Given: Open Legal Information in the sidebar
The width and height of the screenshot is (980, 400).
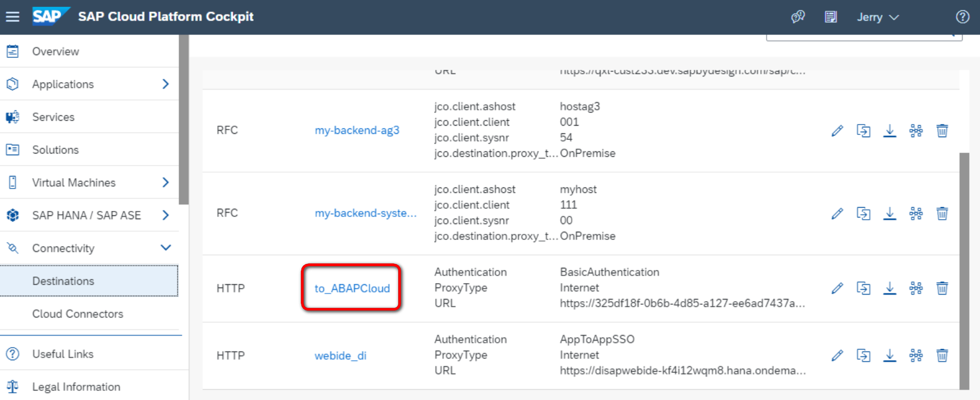Looking at the screenshot, I should [89, 387].
